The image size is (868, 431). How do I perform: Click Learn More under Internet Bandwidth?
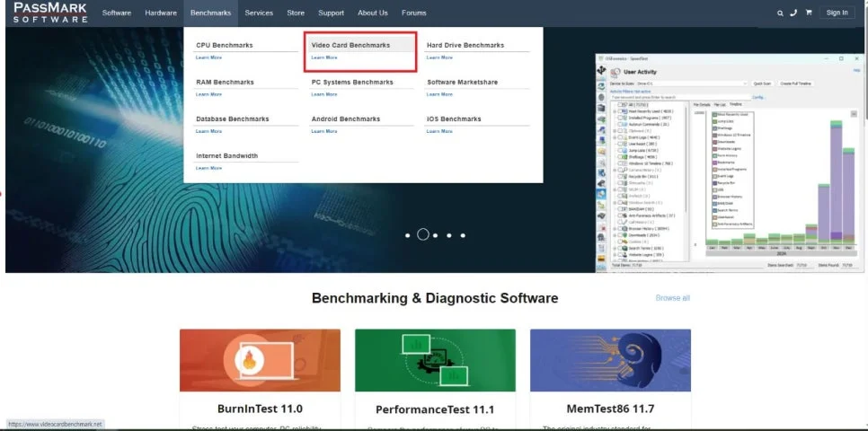[208, 168]
